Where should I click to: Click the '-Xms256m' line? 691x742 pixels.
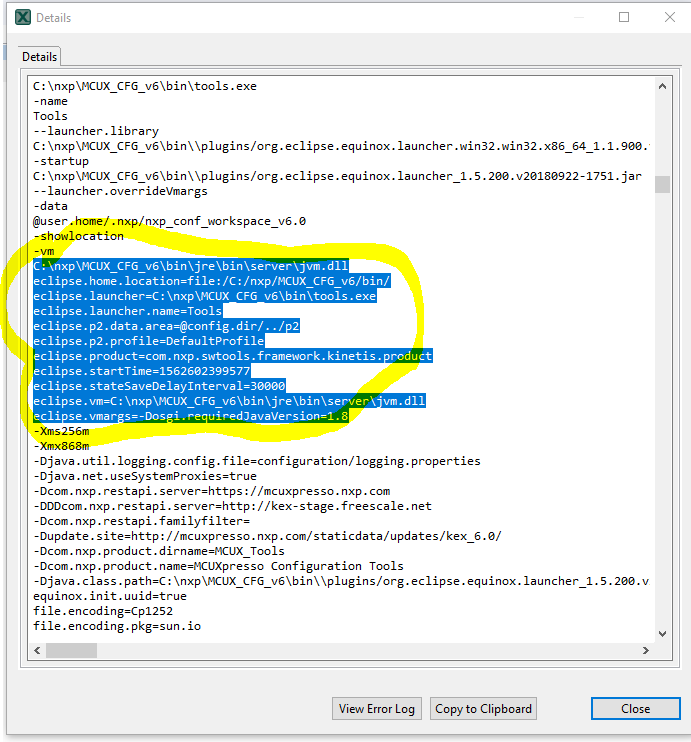click(x=61, y=431)
